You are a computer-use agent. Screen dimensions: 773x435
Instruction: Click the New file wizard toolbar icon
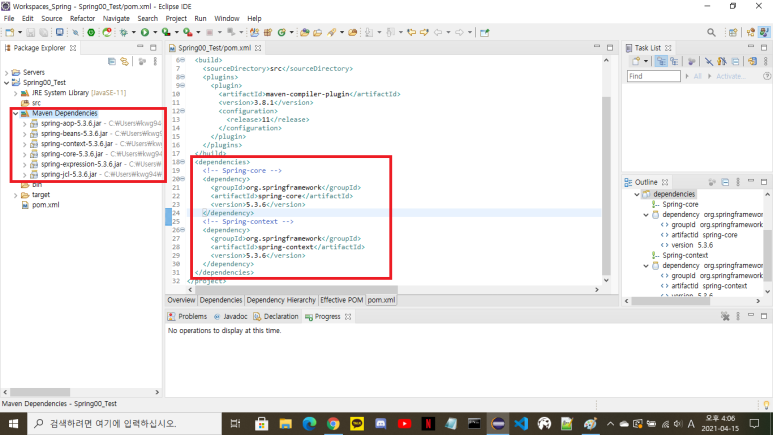[x=9, y=33]
